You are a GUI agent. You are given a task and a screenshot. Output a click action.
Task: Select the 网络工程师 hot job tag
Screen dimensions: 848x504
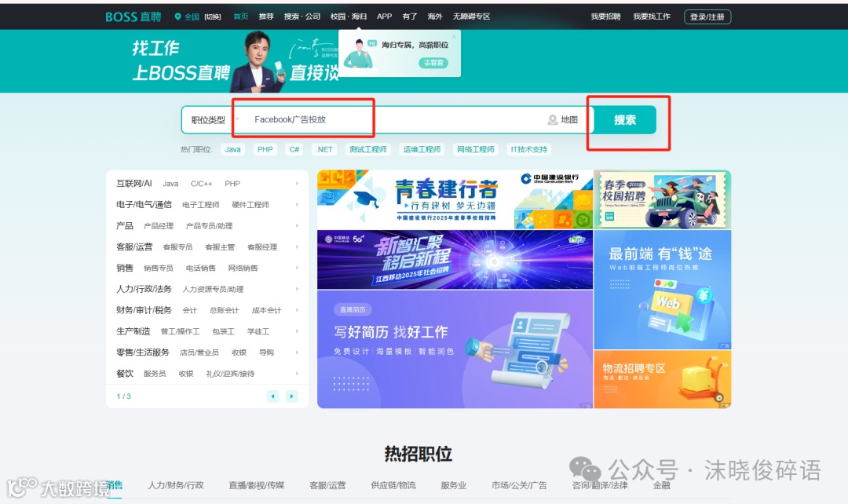pyautogui.click(x=475, y=149)
